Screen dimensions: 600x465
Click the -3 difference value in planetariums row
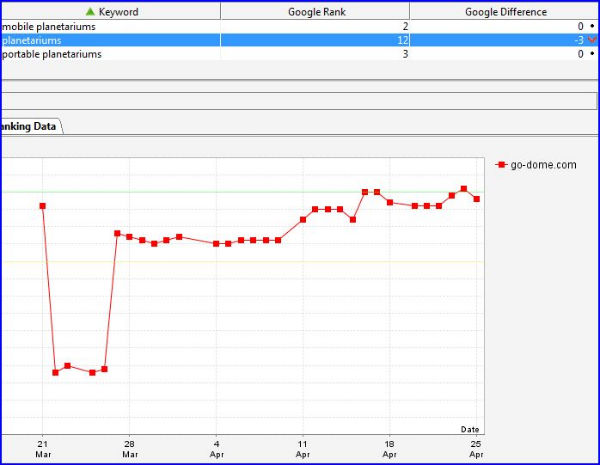[579, 40]
